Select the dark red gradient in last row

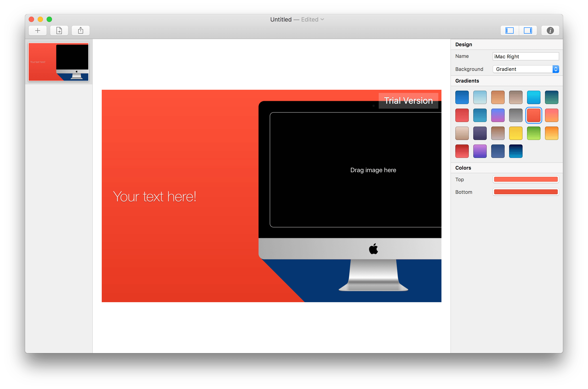click(462, 151)
